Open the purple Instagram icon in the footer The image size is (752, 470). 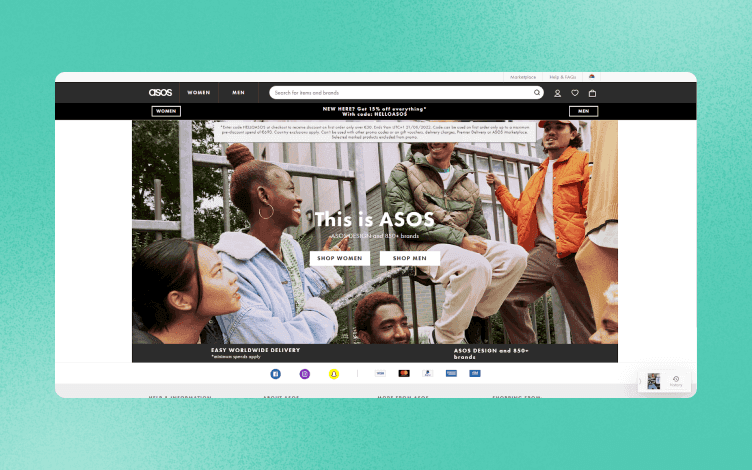click(305, 374)
